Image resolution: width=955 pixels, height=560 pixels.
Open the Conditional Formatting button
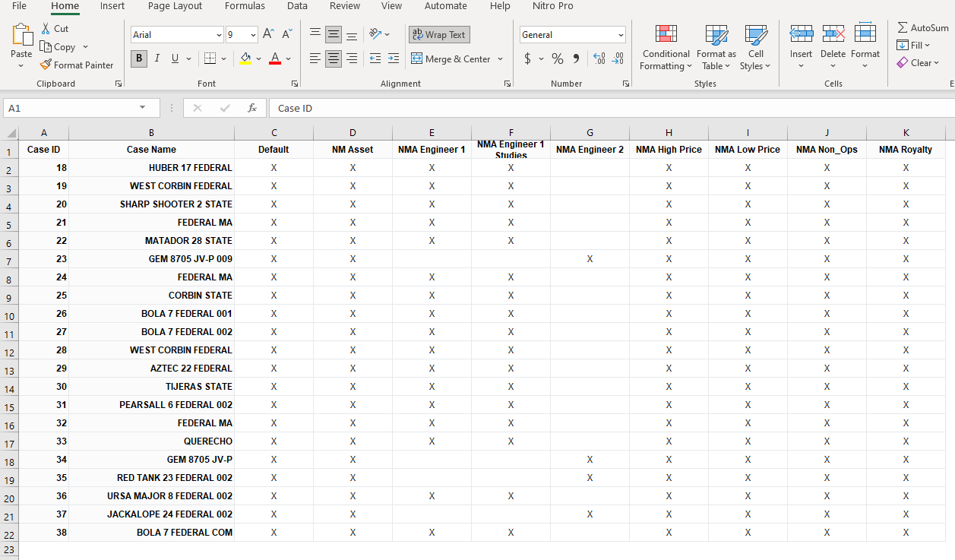pyautogui.click(x=666, y=47)
